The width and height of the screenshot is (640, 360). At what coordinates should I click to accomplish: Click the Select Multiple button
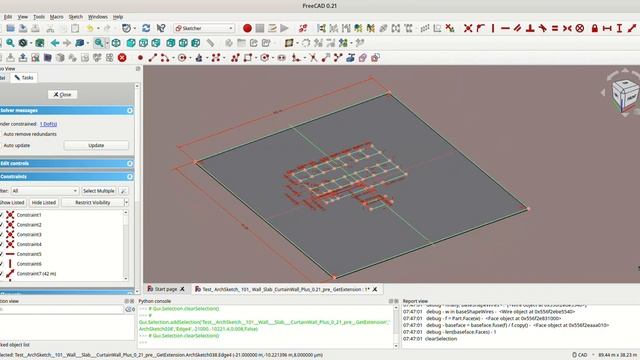[x=98, y=191]
